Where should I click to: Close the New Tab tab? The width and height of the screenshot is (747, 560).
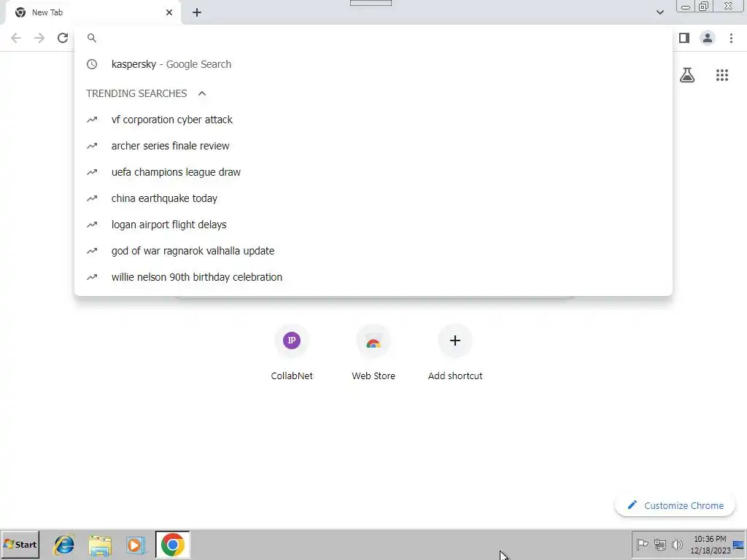pyautogui.click(x=169, y=13)
